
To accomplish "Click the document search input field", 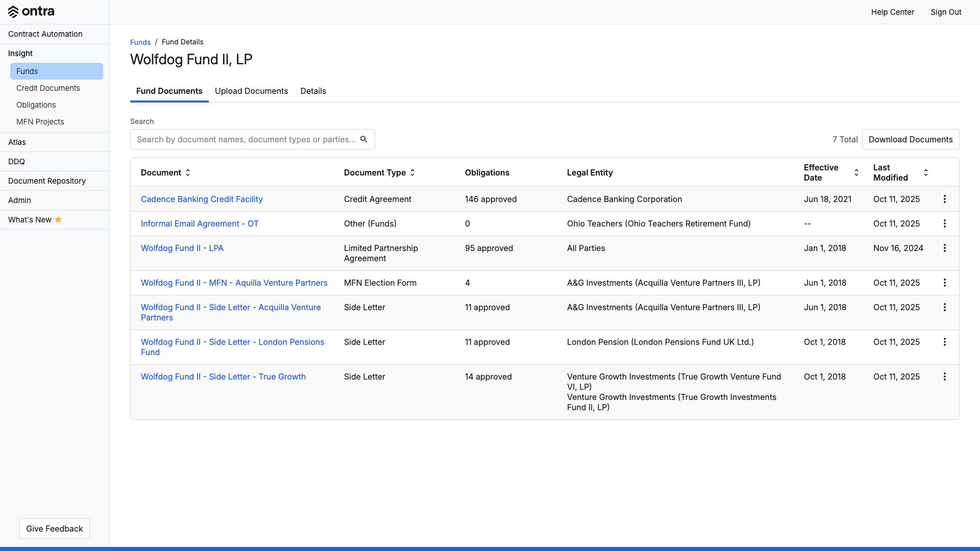I will [245, 139].
